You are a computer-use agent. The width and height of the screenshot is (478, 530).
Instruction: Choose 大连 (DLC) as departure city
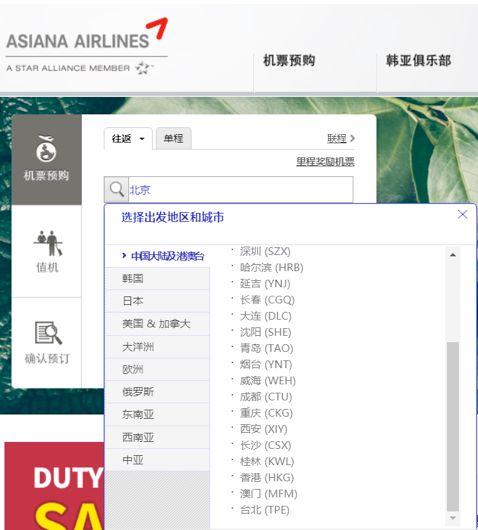pyautogui.click(x=265, y=316)
